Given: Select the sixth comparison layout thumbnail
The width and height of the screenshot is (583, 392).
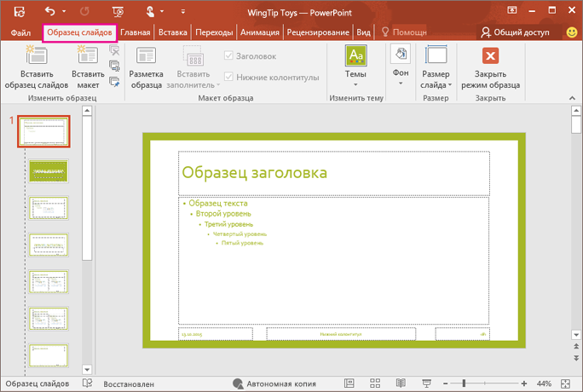Looking at the screenshot, I should tap(49, 319).
